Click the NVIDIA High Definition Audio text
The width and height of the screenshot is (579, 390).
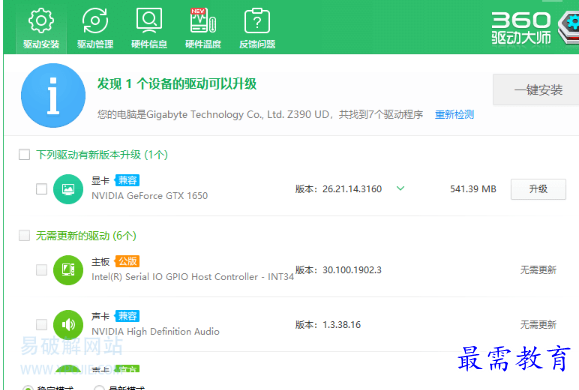[155, 331]
